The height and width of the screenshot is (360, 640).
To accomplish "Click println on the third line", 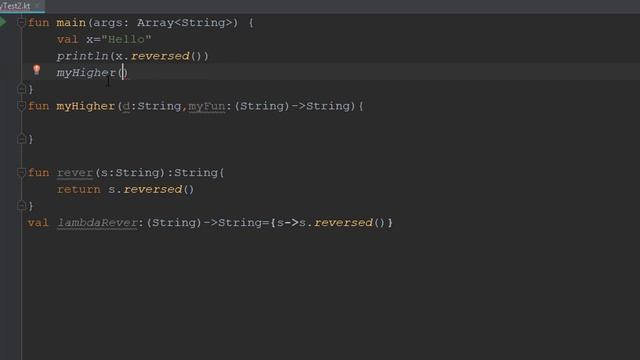I will pyautogui.click(x=82, y=56).
